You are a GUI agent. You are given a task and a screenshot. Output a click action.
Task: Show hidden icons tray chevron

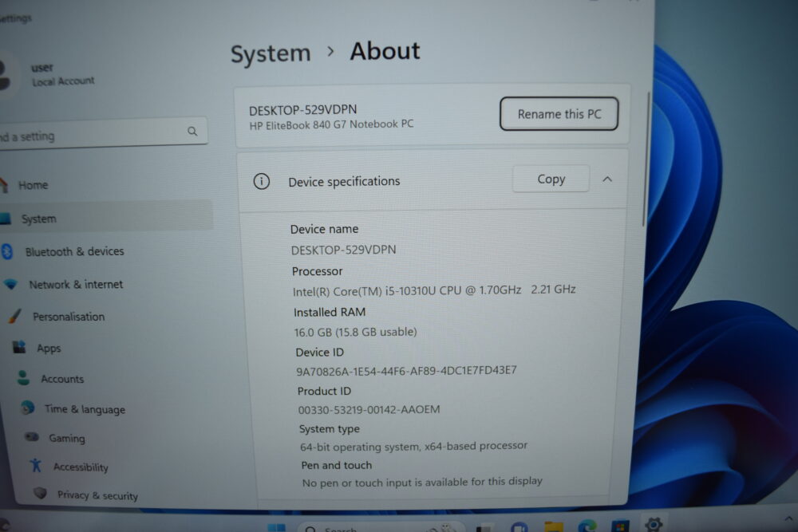coord(788,518)
